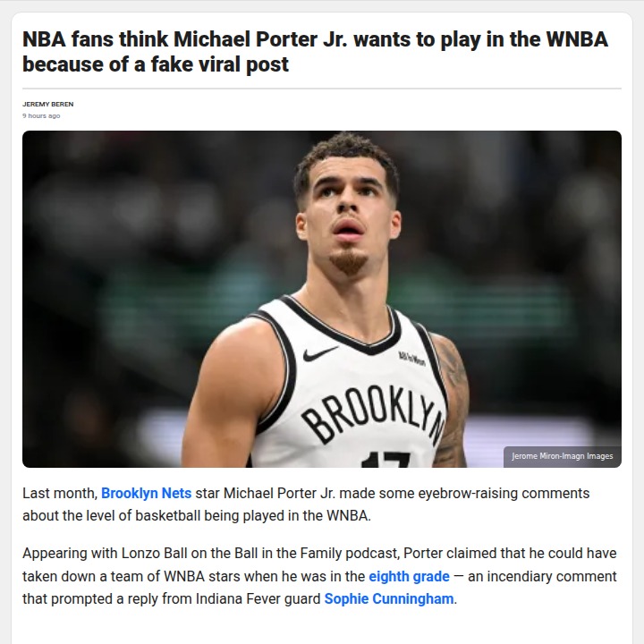Click the 9 hours ago timestamp
This screenshot has height=644, width=644.
tap(41, 115)
